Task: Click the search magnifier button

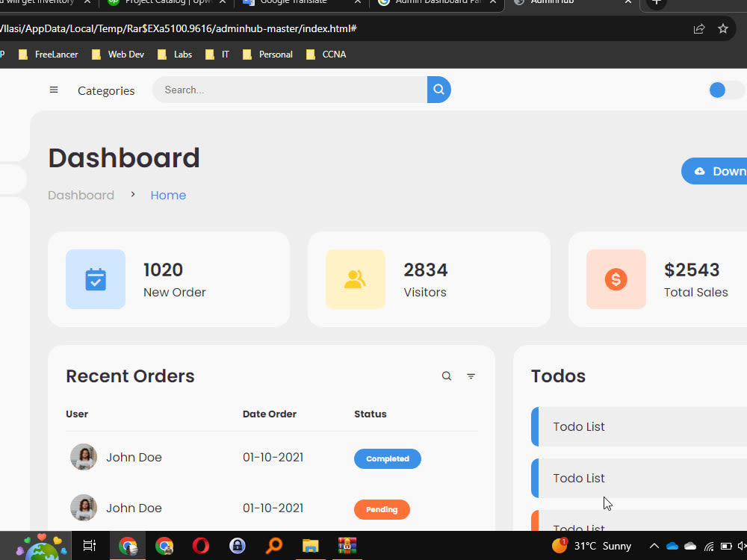Action: [438, 89]
